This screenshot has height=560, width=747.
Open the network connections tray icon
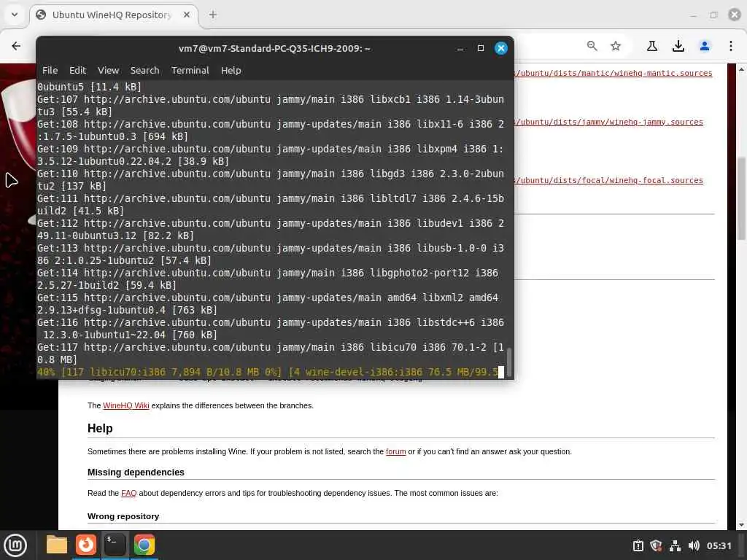[675, 545]
